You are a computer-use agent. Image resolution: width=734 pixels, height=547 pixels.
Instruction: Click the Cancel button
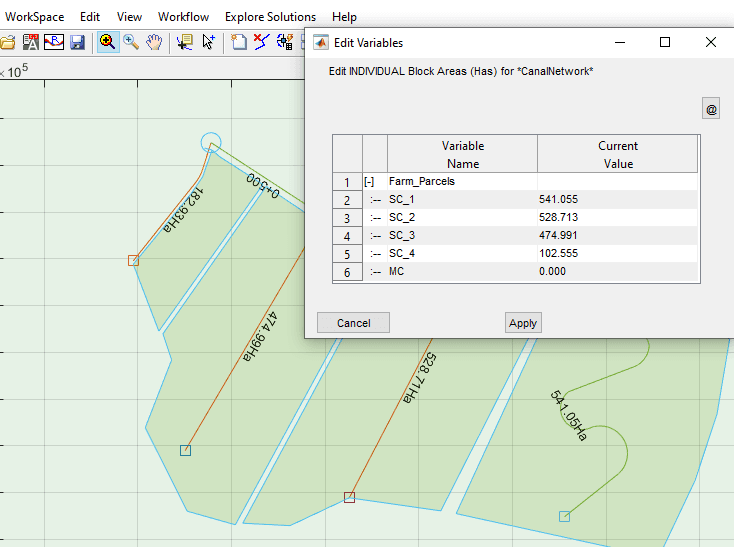point(353,322)
